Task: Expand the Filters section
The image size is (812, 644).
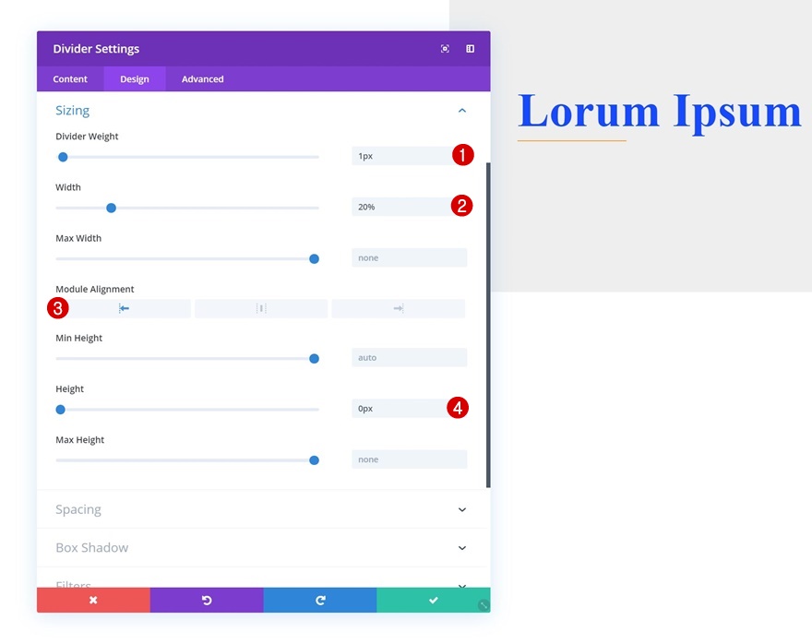Action: click(462, 586)
